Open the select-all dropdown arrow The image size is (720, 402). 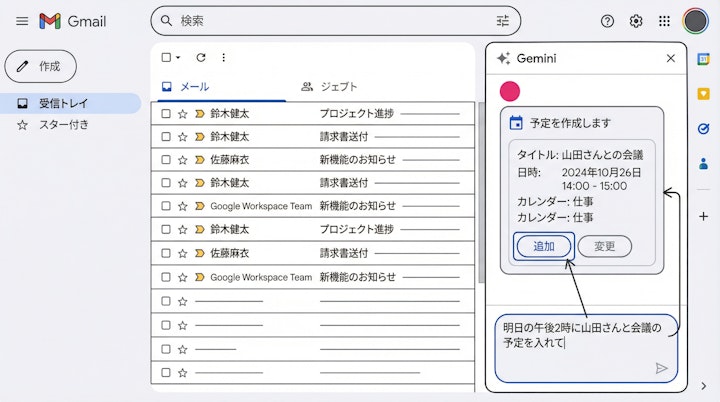tap(178, 57)
